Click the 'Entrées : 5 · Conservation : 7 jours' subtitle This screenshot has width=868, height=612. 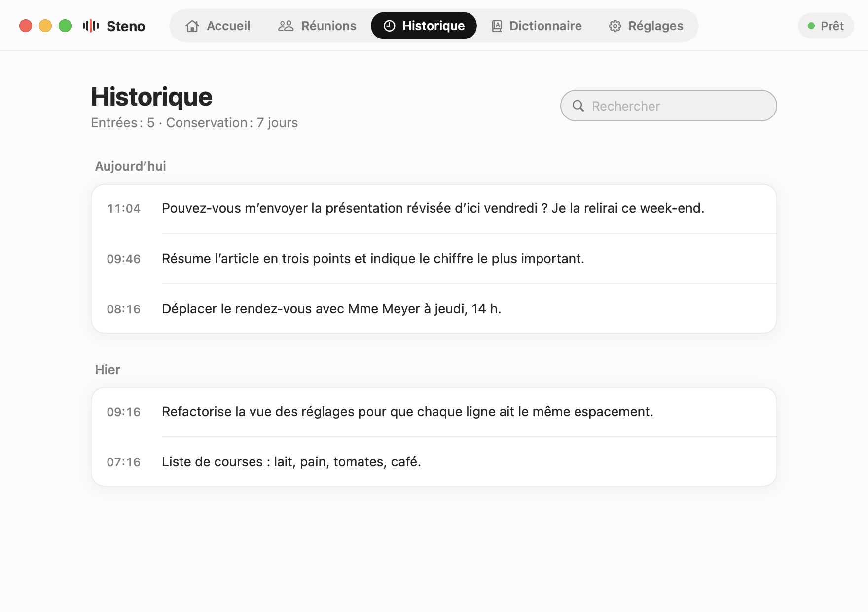194,123
